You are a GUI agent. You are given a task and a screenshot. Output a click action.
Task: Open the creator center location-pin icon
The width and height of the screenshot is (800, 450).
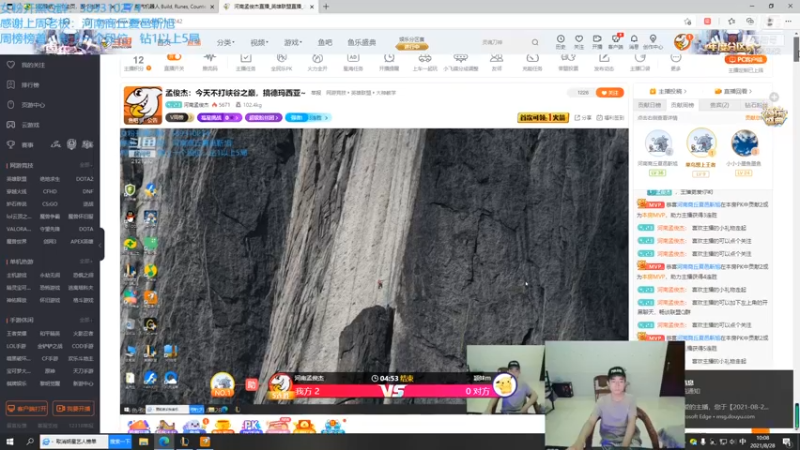coord(653,39)
